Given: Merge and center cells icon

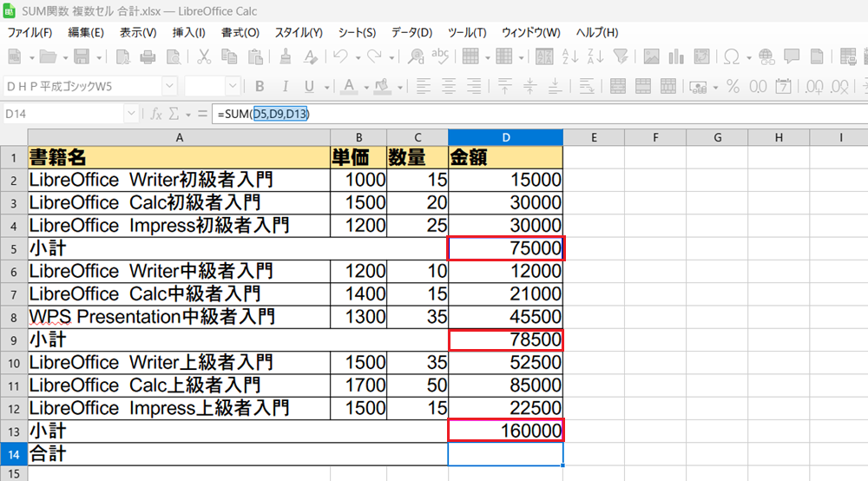Looking at the screenshot, I should (x=617, y=86).
